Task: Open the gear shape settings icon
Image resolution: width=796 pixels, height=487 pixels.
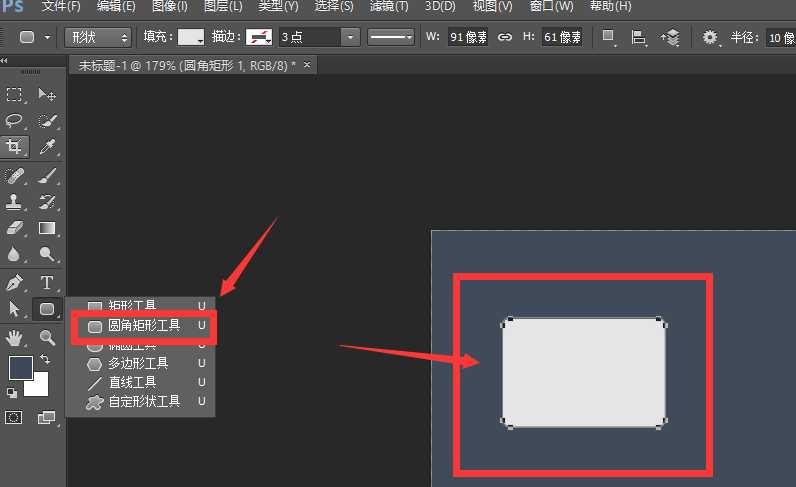Action: pyautogui.click(x=710, y=37)
